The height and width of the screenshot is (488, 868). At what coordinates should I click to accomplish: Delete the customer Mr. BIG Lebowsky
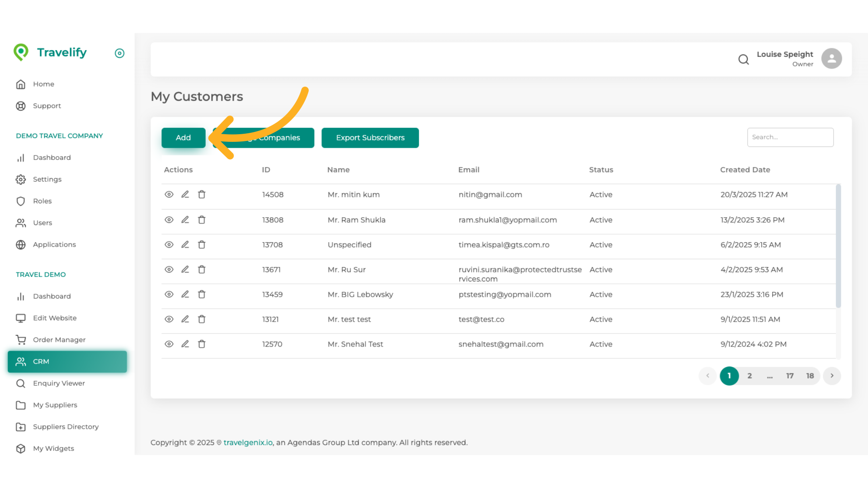point(202,294)
